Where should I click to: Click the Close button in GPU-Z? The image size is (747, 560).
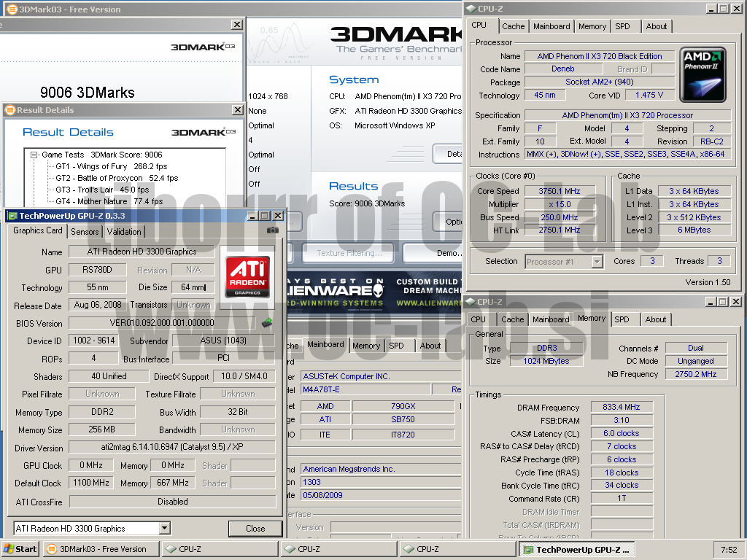[255, 529]
